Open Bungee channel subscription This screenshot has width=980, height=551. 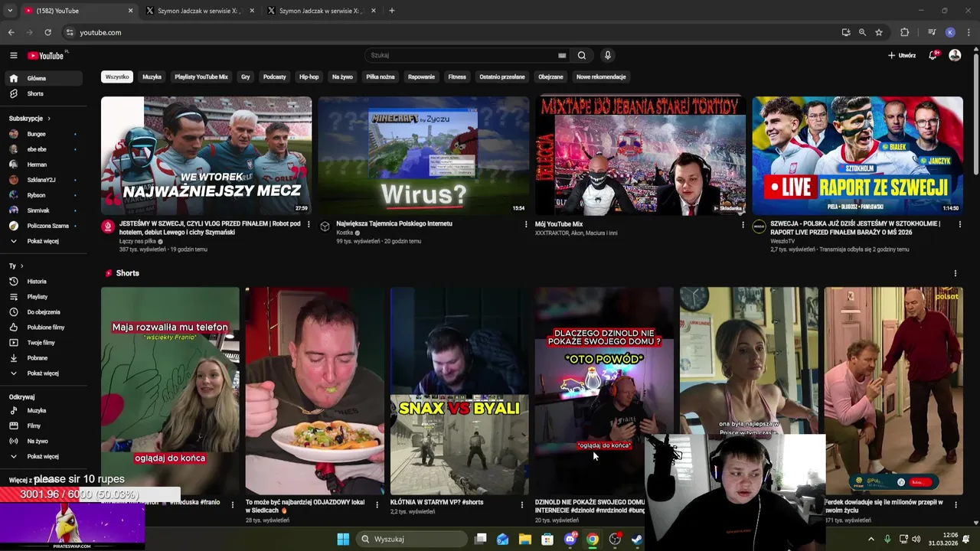(x=43, y=134)
